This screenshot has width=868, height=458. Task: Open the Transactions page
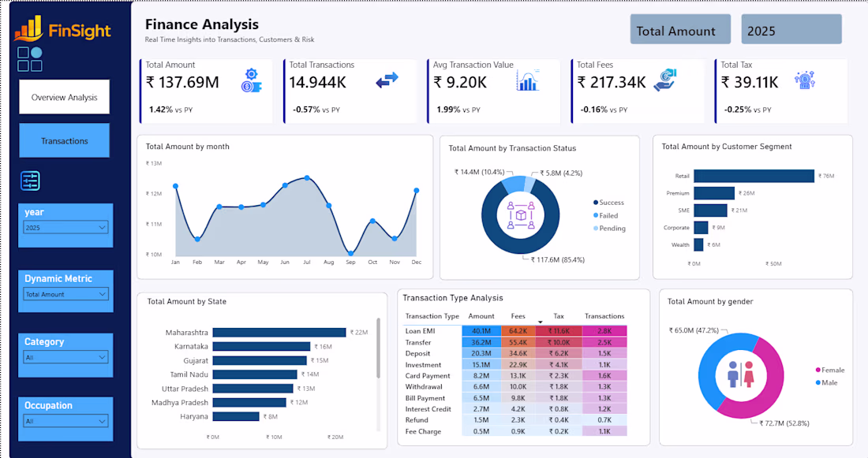(64, 140)
